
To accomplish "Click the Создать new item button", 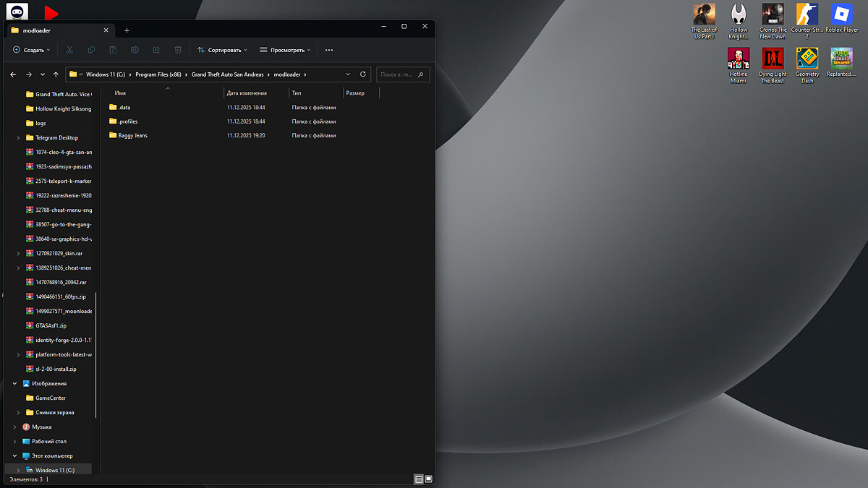I will (32, 50).
